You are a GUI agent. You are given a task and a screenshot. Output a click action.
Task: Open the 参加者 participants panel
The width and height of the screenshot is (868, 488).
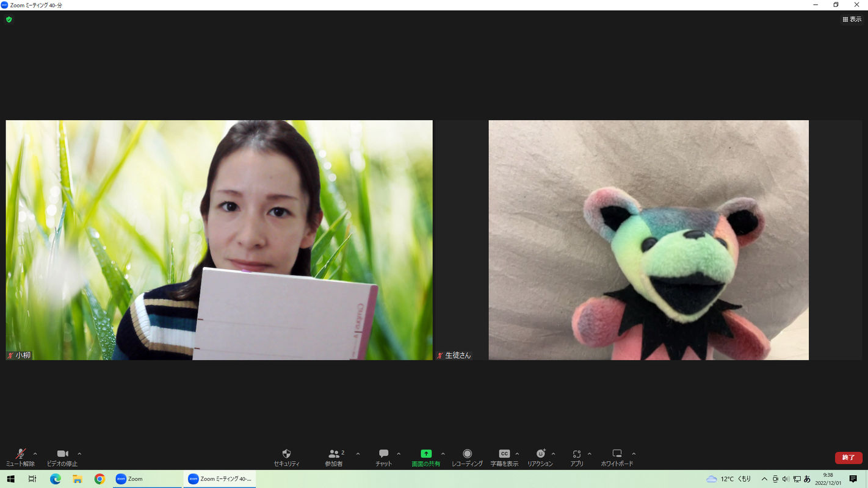tap(334, 457)
